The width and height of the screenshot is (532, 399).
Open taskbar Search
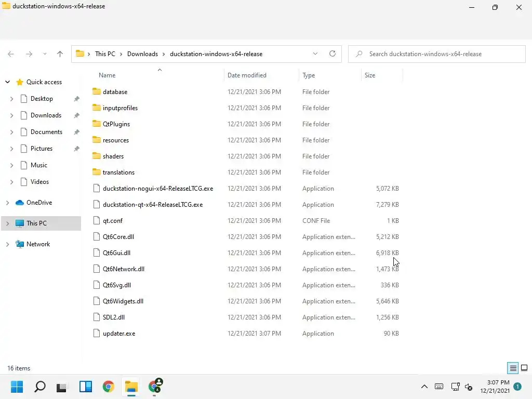[x=40, y=387]
